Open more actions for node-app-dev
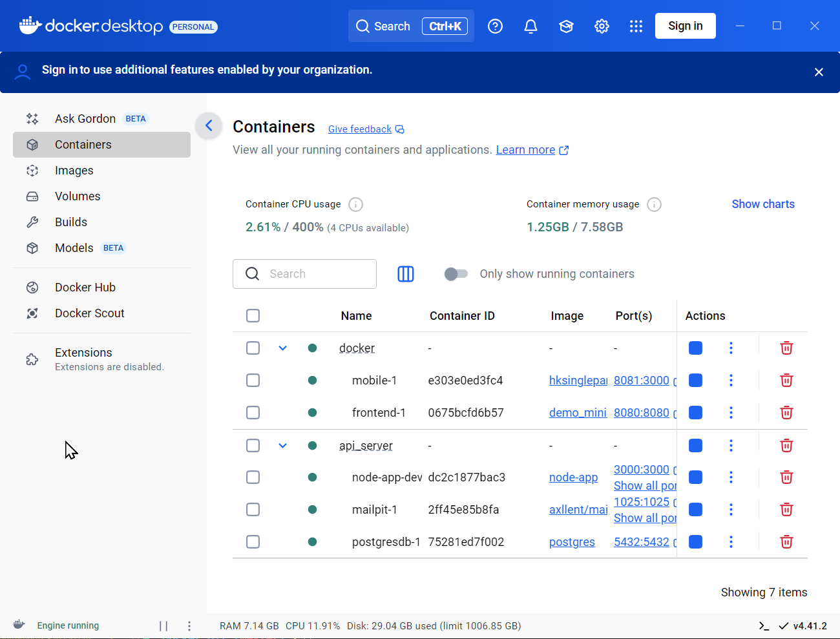This screenshot has height=639, width=840. coord(731,477)
